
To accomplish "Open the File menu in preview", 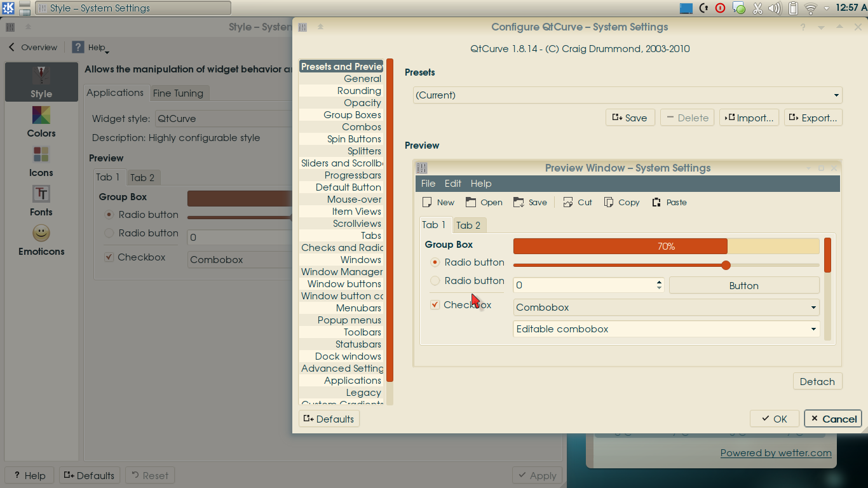I will click(x=428, y=183).
